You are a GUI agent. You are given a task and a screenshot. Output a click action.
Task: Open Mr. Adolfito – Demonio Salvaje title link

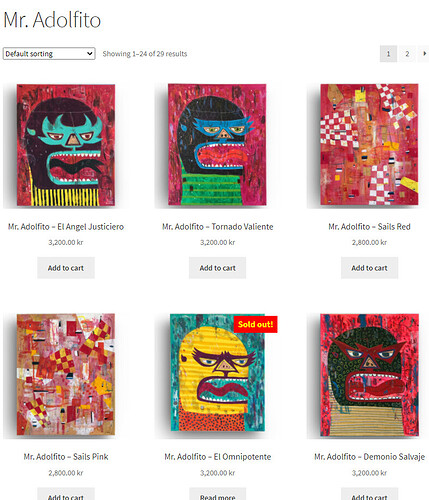pos(369,457)
